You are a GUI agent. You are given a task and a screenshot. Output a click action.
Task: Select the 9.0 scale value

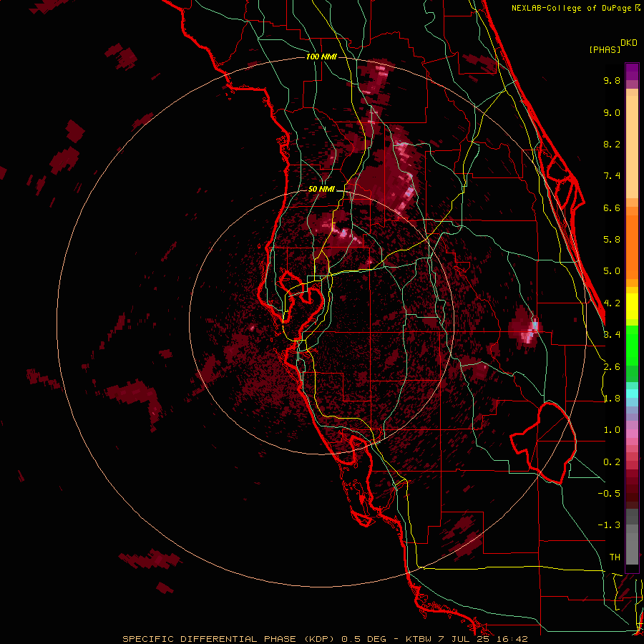612,112
